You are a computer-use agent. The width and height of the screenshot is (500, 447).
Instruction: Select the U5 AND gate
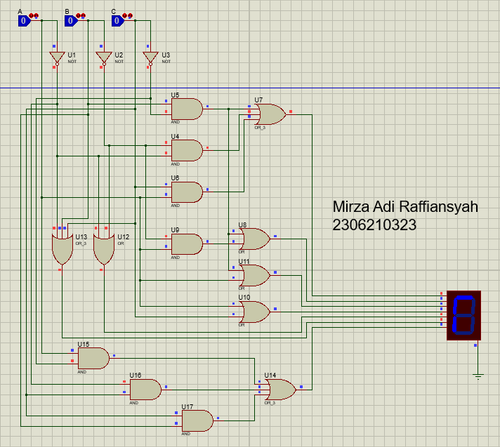(x=187, y=109)
